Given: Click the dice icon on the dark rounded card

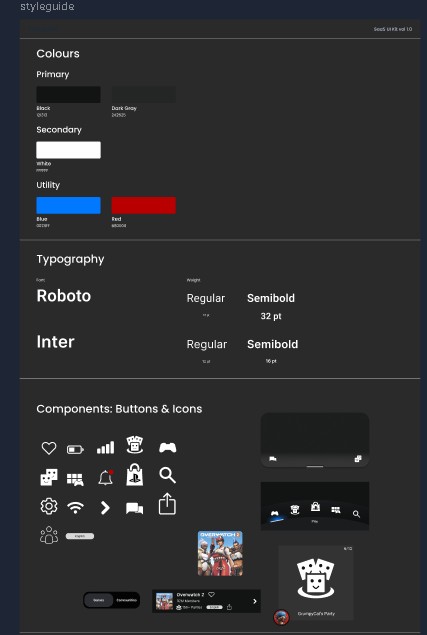Looking at the screenshot, I should pyautogui.click(x=358, y=458).
